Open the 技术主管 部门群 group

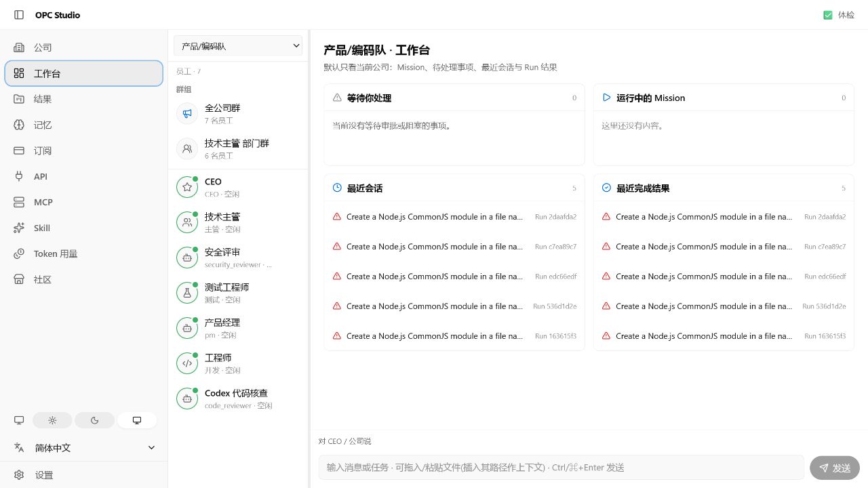tap(238, 148)
